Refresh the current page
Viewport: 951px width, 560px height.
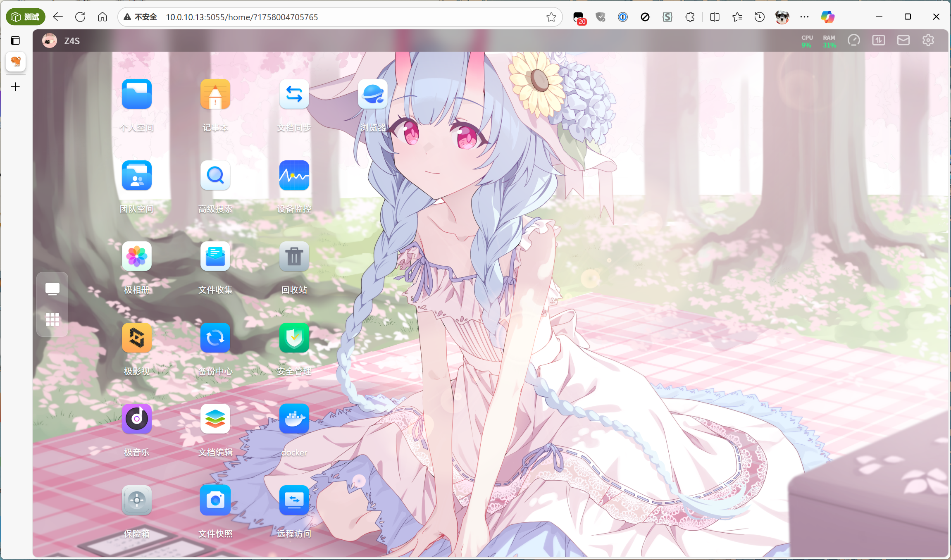click(80, 17)
